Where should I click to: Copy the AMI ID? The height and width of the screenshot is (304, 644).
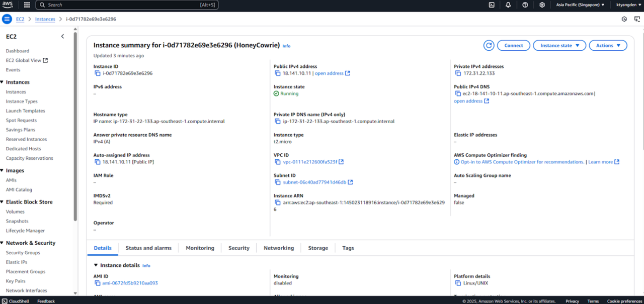tap(98, 283)
